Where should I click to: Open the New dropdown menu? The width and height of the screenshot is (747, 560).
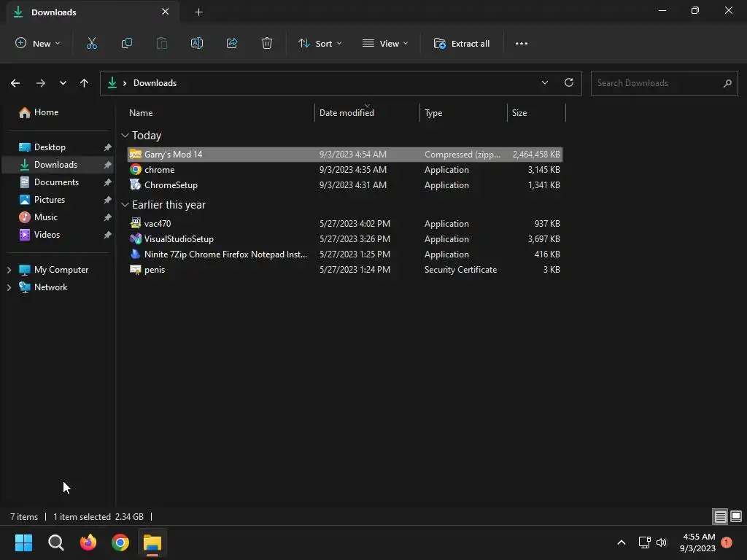[x=38, y=43]
